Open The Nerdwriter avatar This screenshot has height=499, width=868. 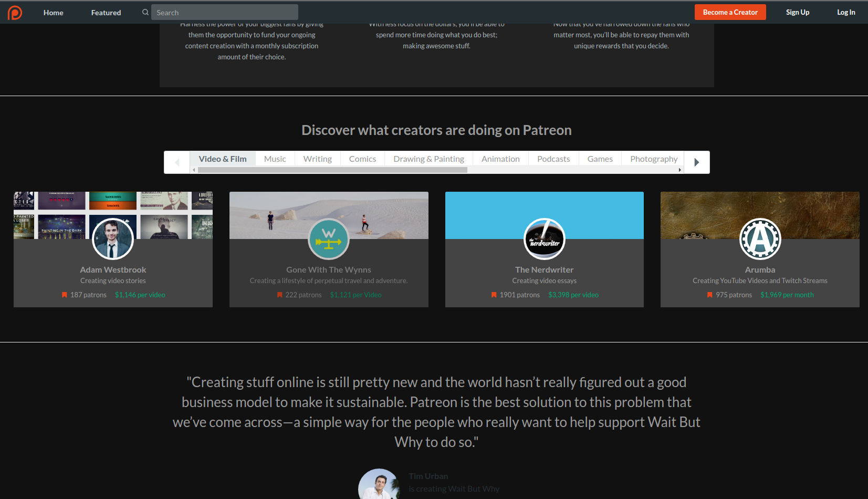pyautogui.click(x=545, y=239)
